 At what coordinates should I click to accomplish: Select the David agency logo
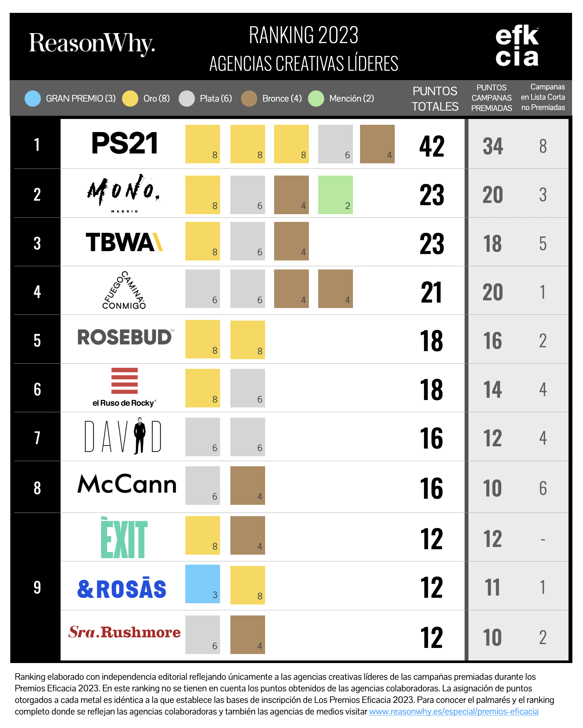coord(123,436)
